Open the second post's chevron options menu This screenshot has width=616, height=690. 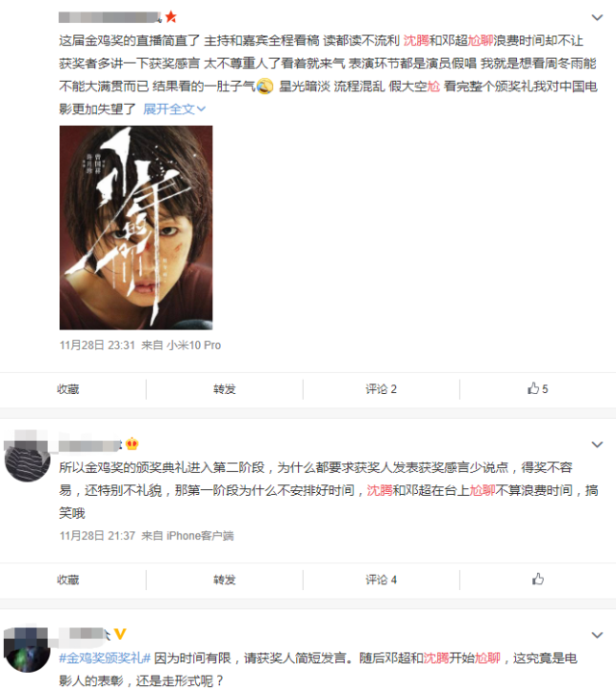point(597,444)
